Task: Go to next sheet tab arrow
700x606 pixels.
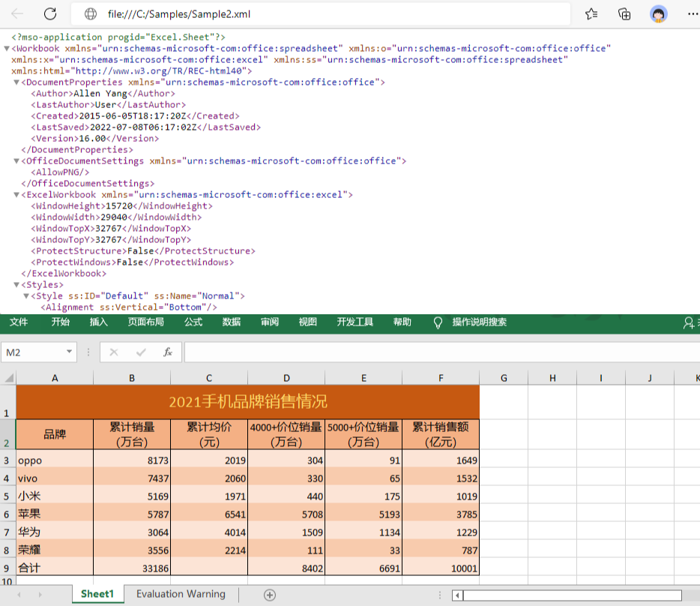Action: [x=40, y=595]
